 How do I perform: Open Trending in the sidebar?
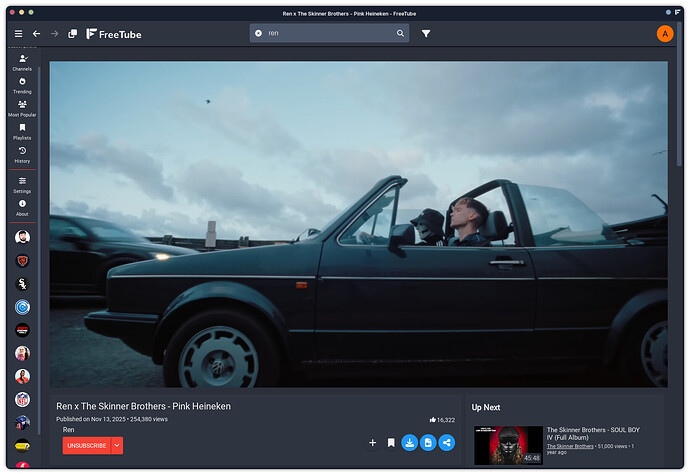22,84
